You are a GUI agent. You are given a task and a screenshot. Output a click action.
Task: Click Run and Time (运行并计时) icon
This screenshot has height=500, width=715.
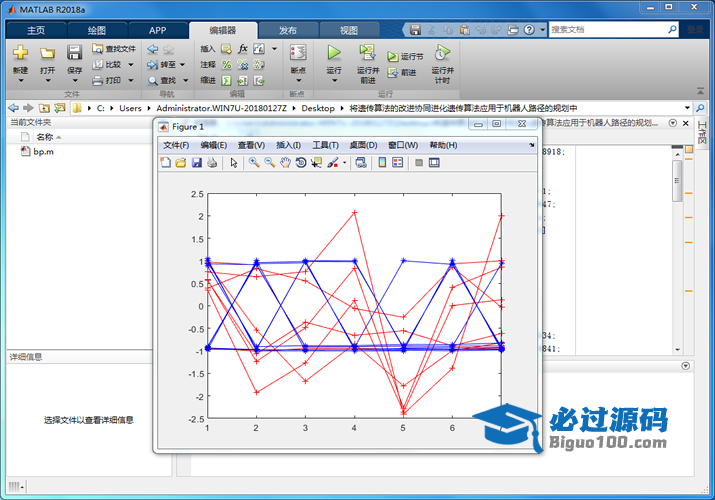(442, 52)
